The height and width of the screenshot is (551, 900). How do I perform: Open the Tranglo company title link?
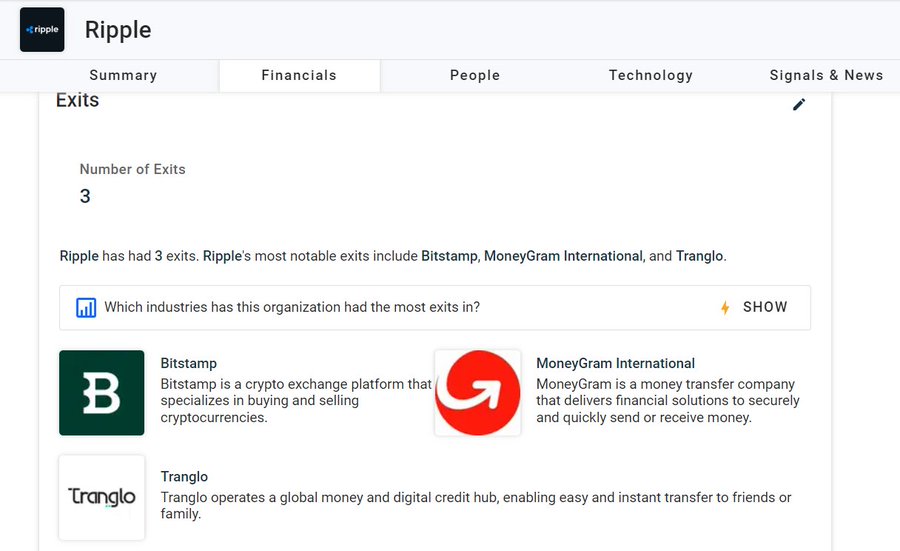(184, 476)
